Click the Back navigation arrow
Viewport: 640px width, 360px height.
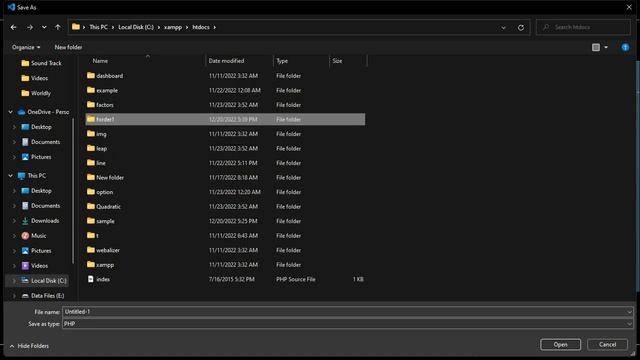(13, 27)
